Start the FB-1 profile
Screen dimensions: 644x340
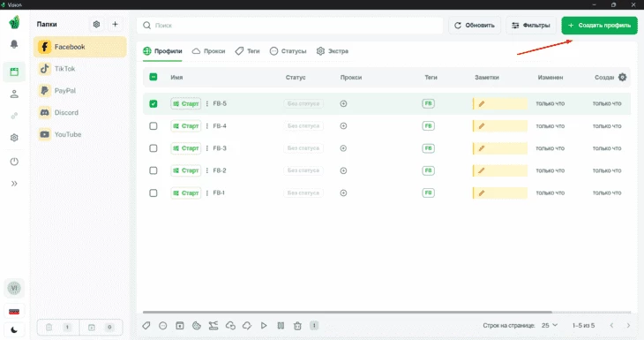tap(185, 193)
